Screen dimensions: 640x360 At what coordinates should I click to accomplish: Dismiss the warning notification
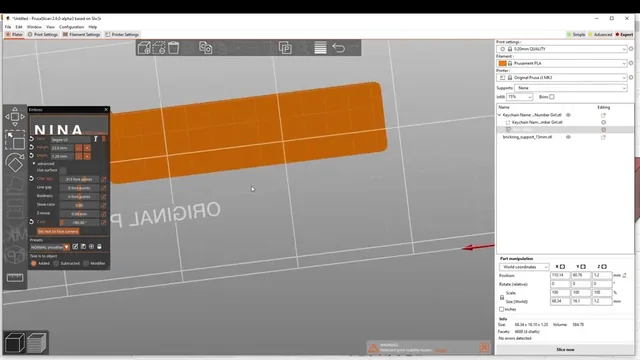(x=484, y=347)
